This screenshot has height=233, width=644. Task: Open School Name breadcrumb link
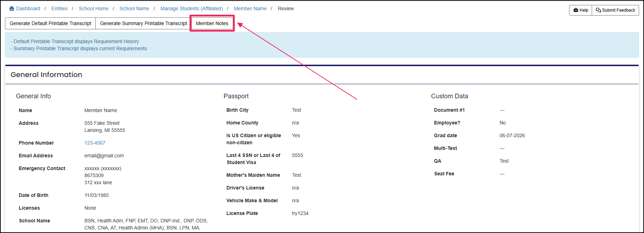(134, 8)
